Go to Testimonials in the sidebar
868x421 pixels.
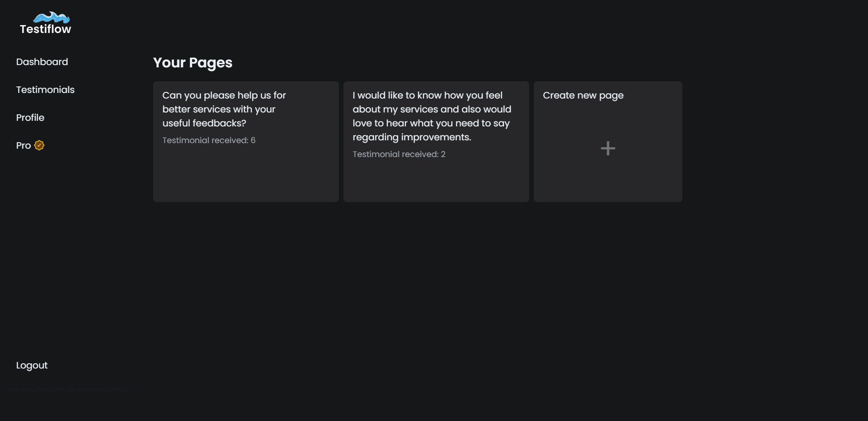[x=45, y=90]
